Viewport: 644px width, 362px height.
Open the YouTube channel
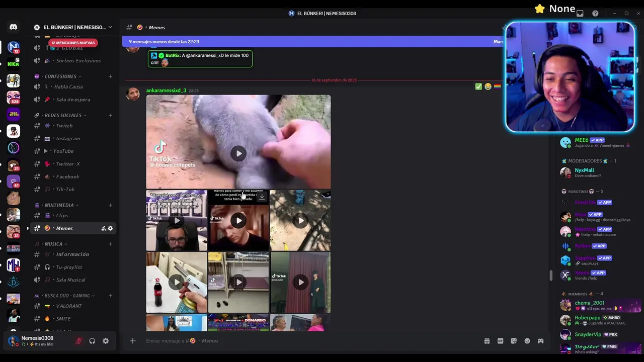73,151
